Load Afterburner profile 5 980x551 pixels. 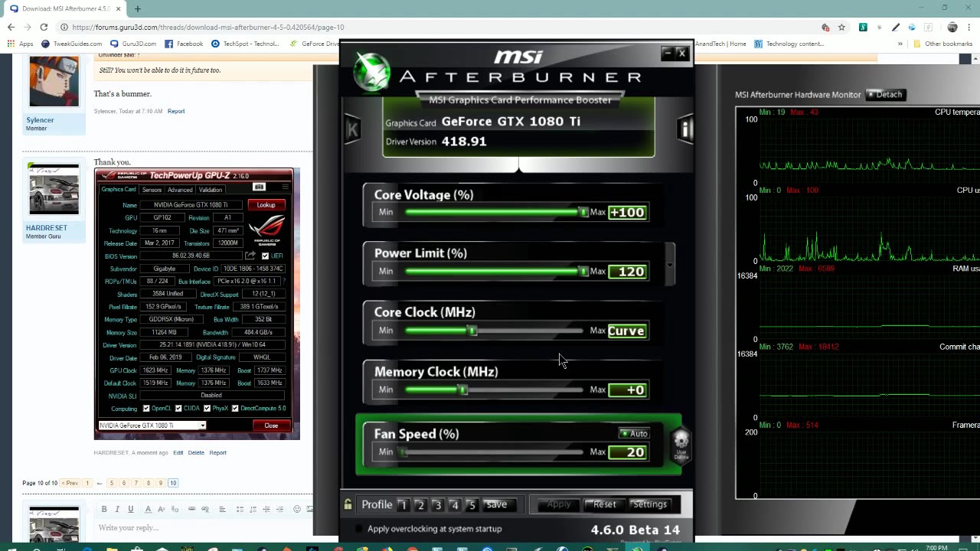click(472, 504)
